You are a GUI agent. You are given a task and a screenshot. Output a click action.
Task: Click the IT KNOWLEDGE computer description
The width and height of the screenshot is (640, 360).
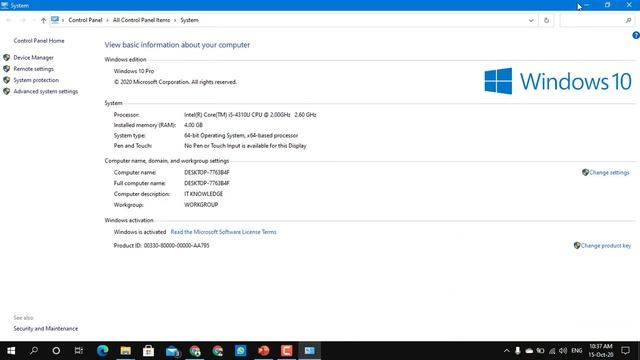pyautogui.click(x=203, y=194)
